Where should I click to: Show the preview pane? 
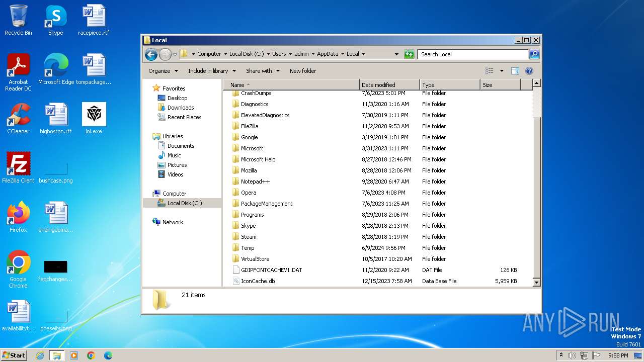tap(515, 71)
